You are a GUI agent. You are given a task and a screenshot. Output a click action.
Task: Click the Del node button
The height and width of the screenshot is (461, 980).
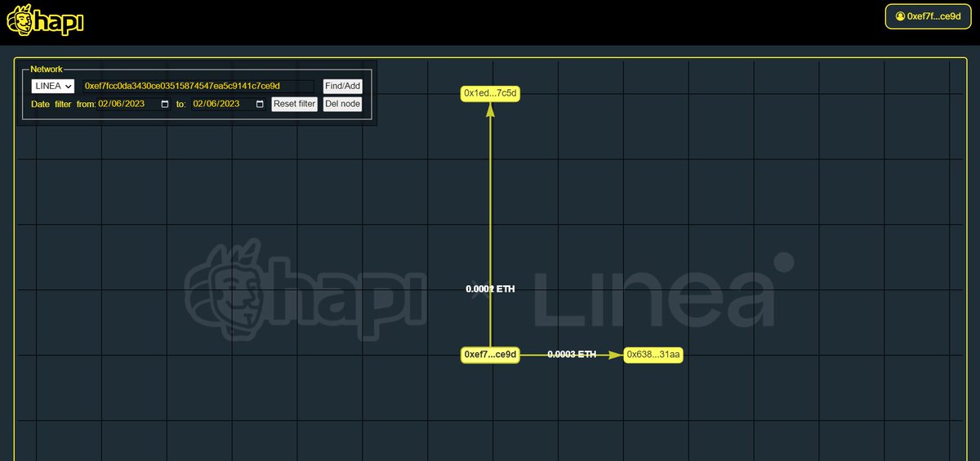click(342, 104)
